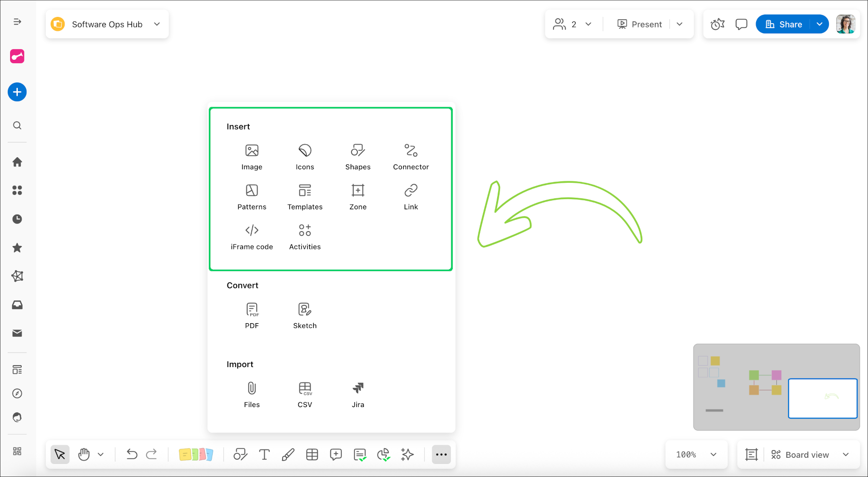Activate the select cursor tool

pos(60,454)
